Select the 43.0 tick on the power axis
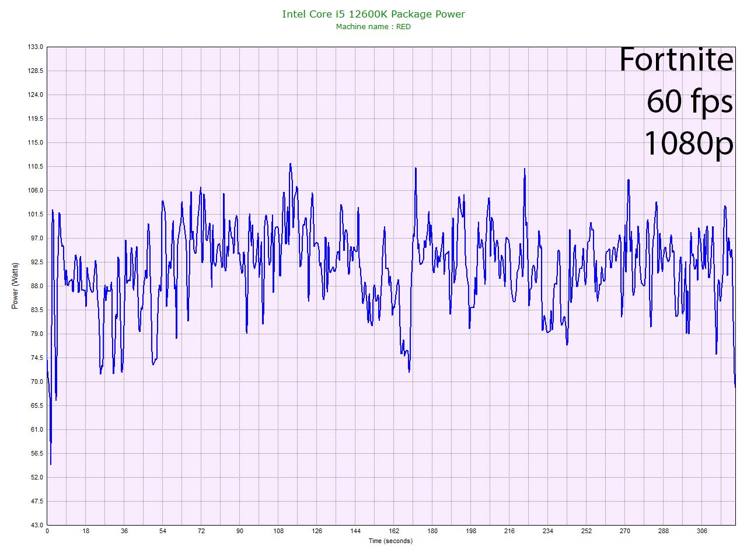747x560 pixels. click(36, 525)
